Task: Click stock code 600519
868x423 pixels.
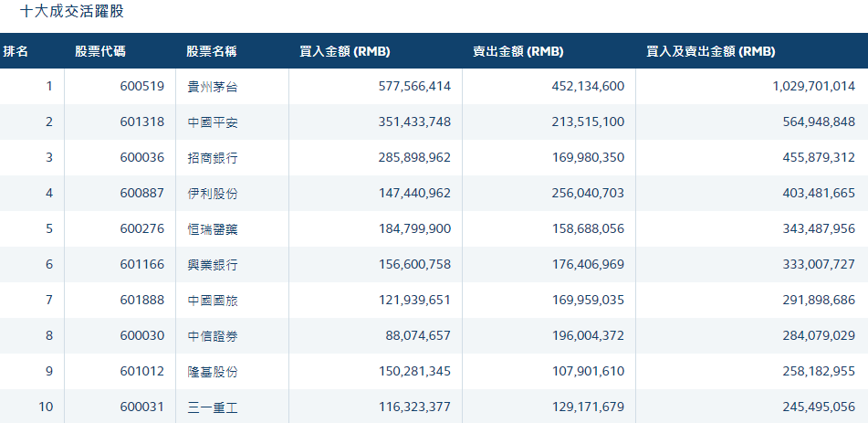Action: coord(141,87)
